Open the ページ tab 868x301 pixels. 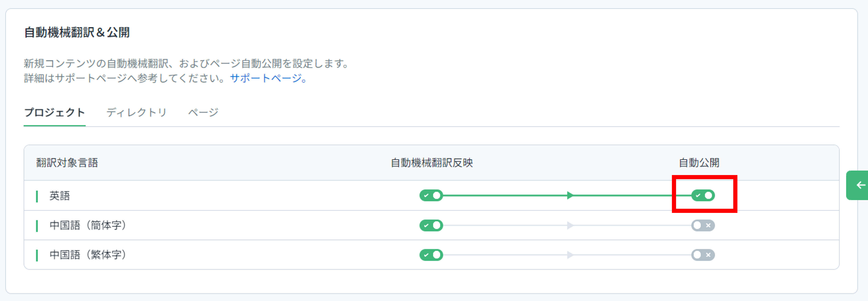click(x=203, y=112)
